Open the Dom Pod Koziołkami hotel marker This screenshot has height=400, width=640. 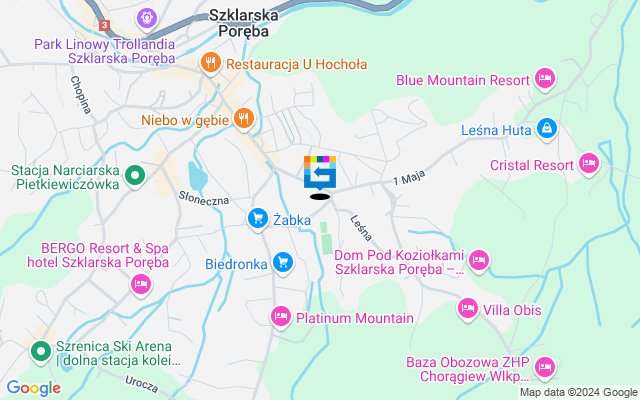pos(479,261)
